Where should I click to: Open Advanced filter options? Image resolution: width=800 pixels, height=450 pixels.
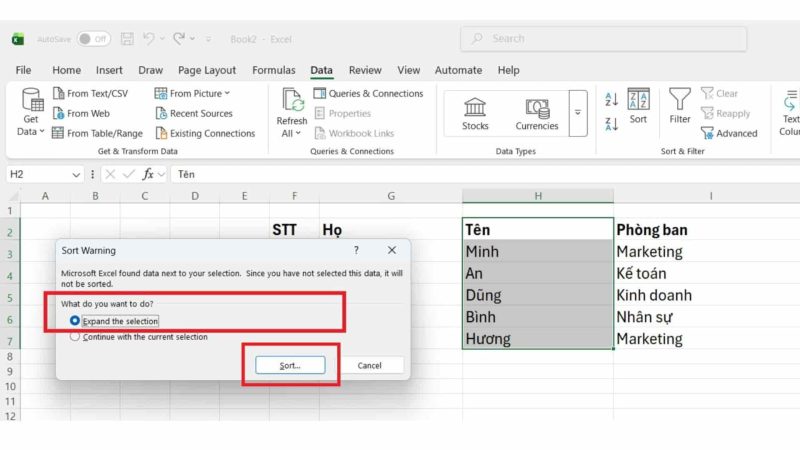730,133
